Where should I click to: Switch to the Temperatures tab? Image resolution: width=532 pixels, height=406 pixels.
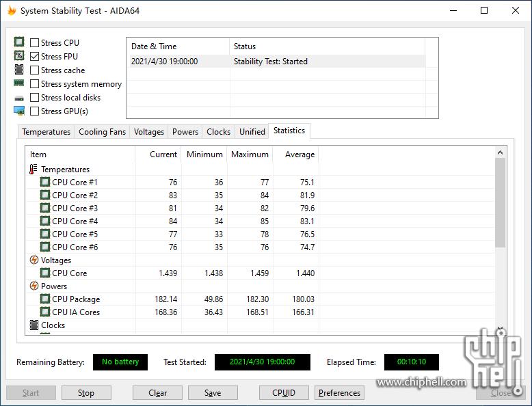pos(46,132)
